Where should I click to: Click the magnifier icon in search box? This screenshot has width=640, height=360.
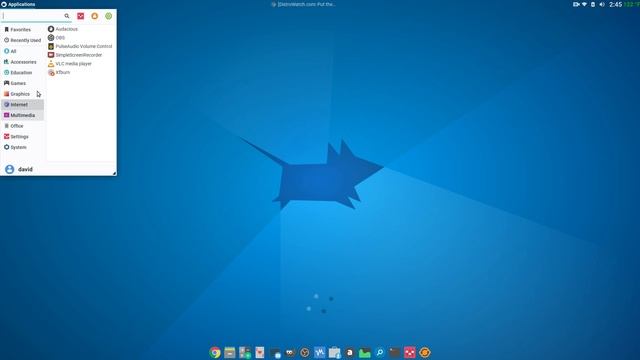pos(67,16)
